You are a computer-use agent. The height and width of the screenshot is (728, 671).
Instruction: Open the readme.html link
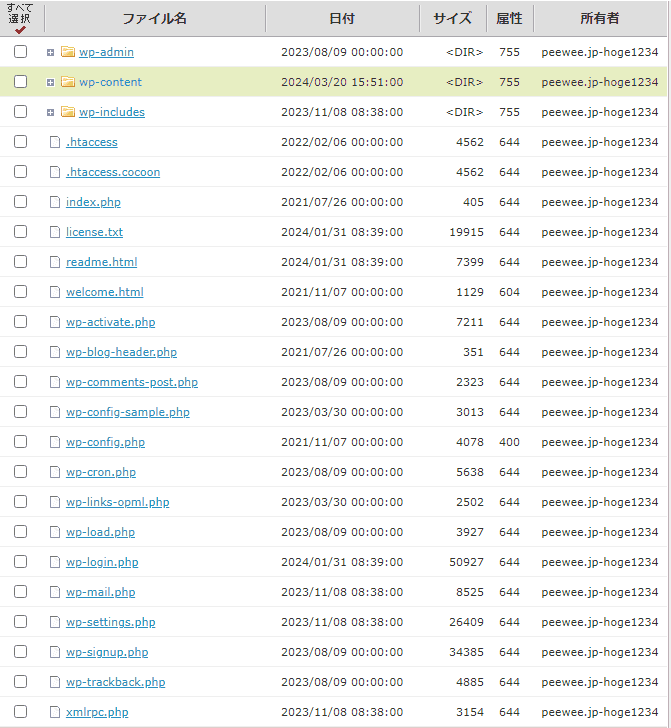tap(101, 262)
